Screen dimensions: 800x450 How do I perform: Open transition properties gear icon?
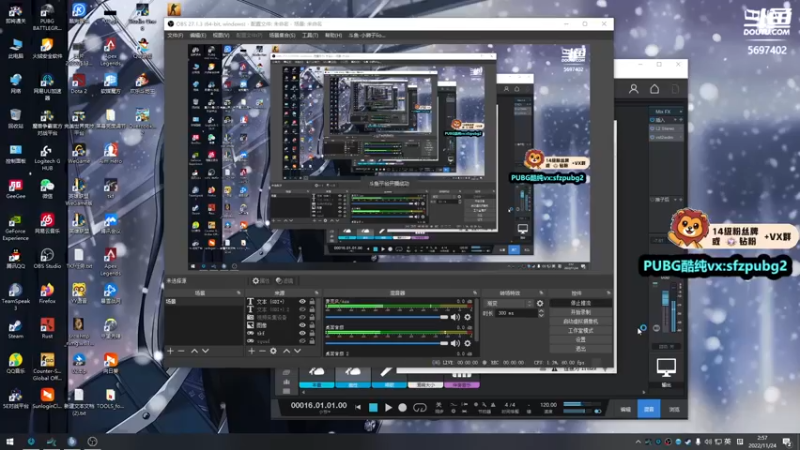pyautogui.click(x=540, y=303)
